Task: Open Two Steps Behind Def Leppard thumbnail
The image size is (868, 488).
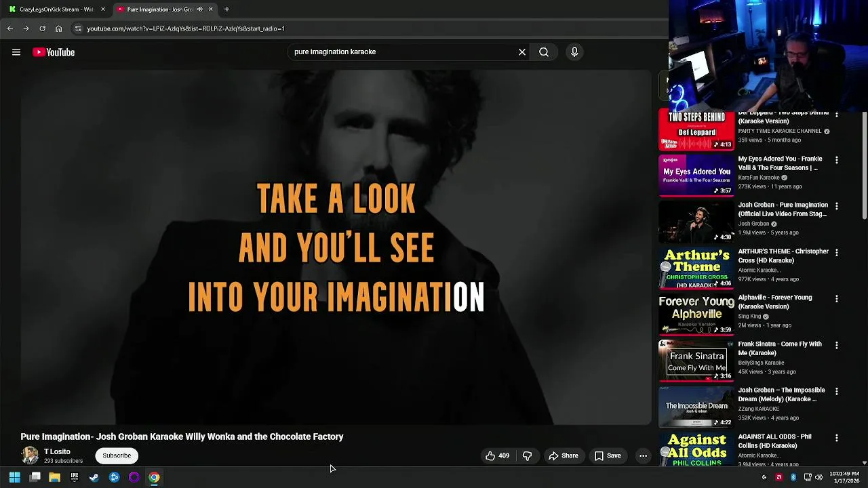Action: tap(696, 130)
